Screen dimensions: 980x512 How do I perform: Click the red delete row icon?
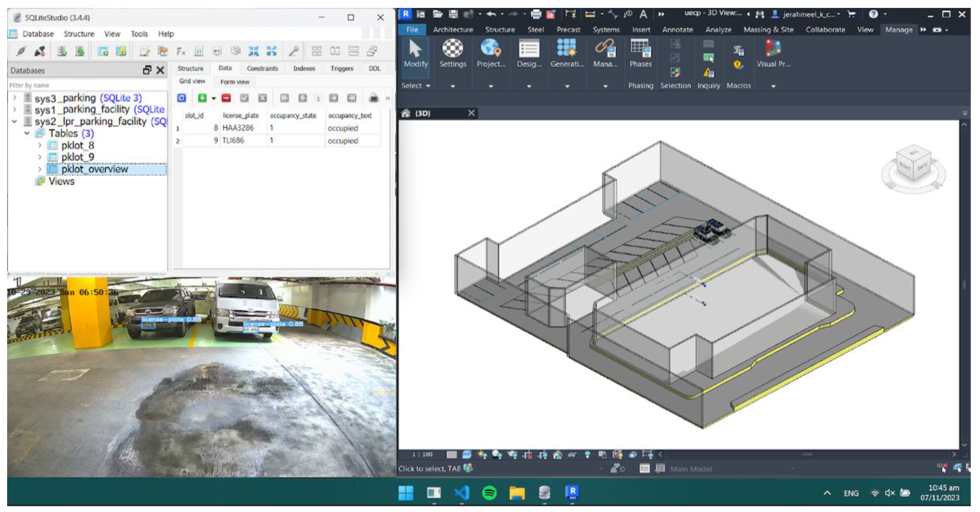[226, 98]
